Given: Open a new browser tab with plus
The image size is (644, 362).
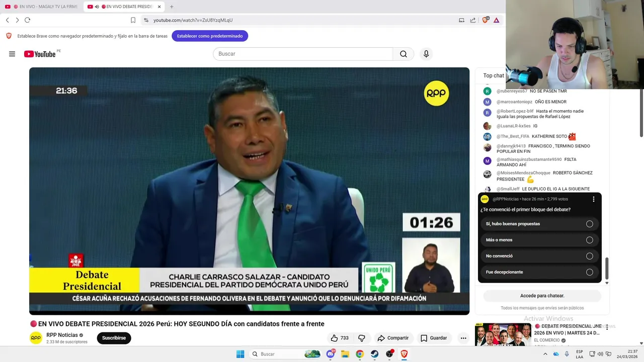Looking at the screenshot, I should click(172, 7).
